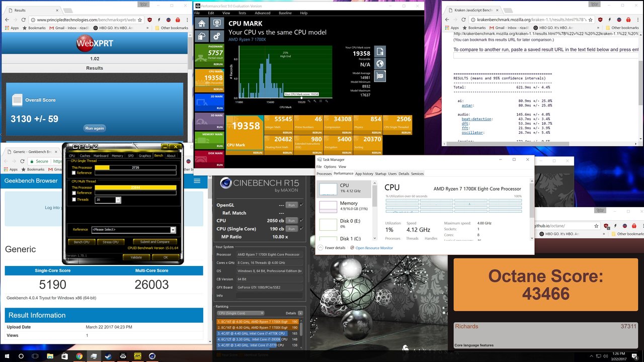Click Submit and Compare in CPU-Z

pos(155,242)
